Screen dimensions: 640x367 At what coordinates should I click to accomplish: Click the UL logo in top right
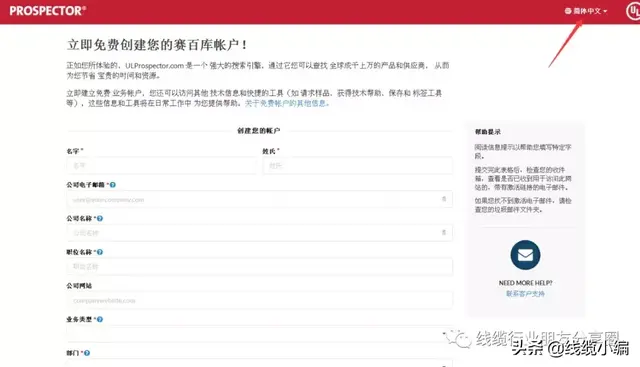coord(633,11)
